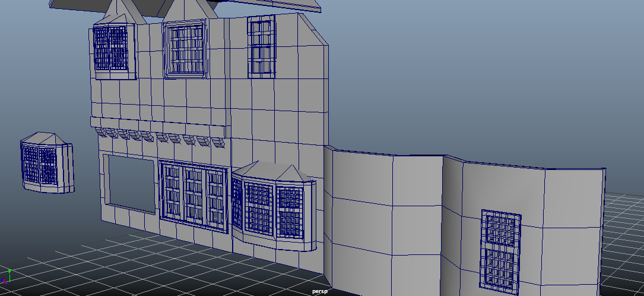Viewport: 644px width, 296px height.
Task: Select the upper-floor middle window under the gable
Action: (x=186, y=49)
